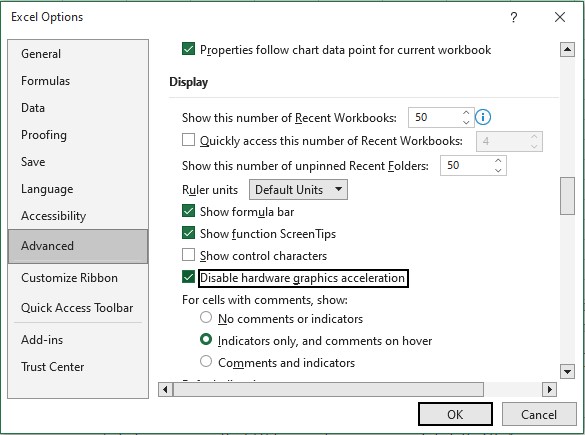Open the Proofing options category
The image size is (585, 435).
coord(78,135)
